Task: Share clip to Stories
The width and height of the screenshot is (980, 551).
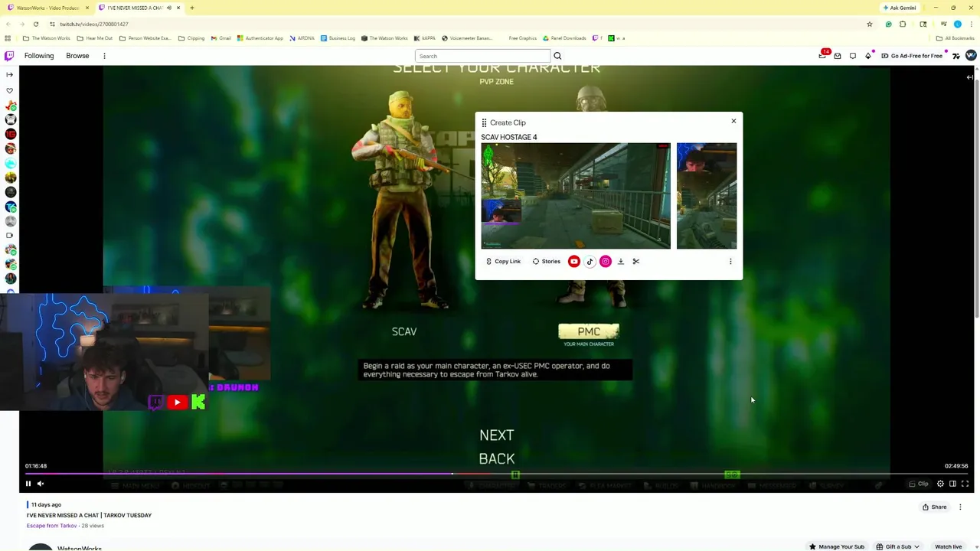Action: [547, 262]
